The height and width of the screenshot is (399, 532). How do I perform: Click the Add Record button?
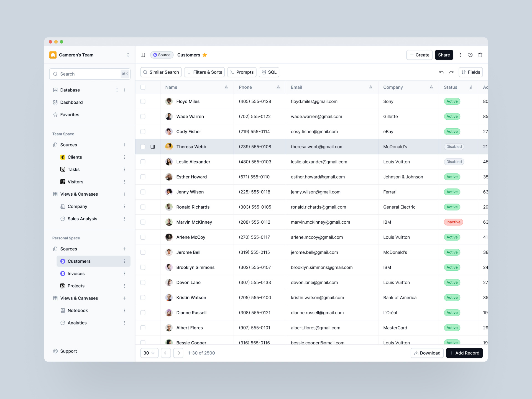pos(464,353)
